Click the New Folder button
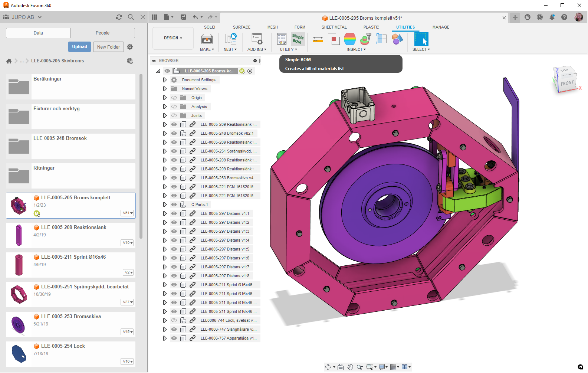 point(108,47)
